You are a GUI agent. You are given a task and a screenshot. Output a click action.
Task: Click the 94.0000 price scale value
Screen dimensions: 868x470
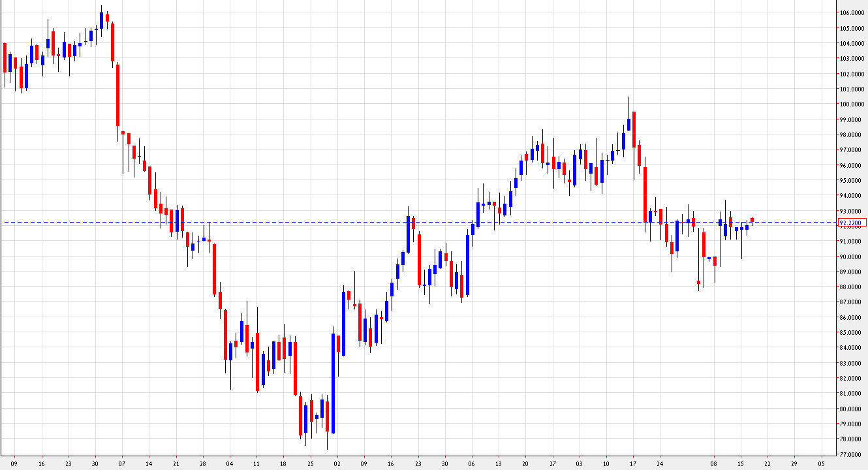tap(851, 196)
